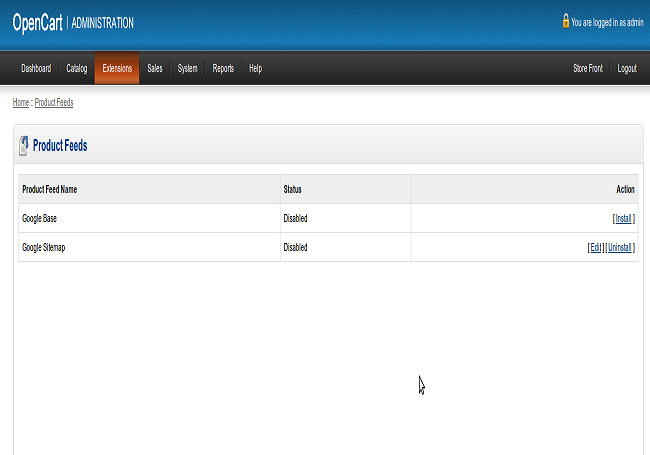Open the Sales menu
The image size is (650, 455).
tap(155, 68)
